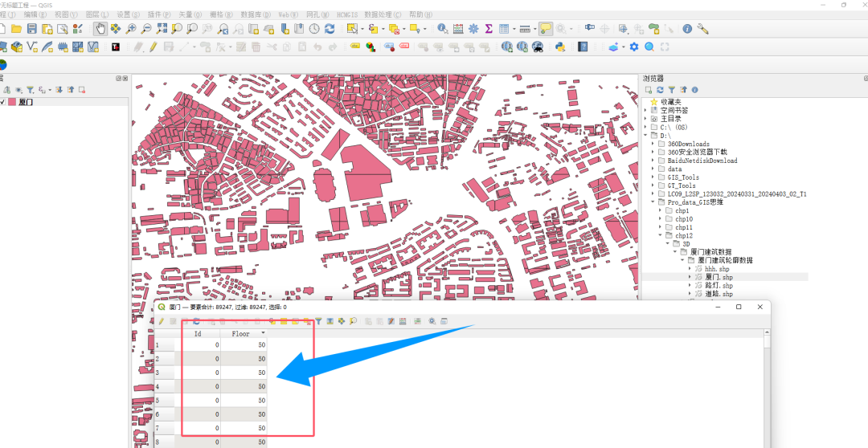The width and height of the screenshot is (868, 448).
Task: Click the Floor cell in row 5
Action: pyautogui.click(x=244, y=400)
